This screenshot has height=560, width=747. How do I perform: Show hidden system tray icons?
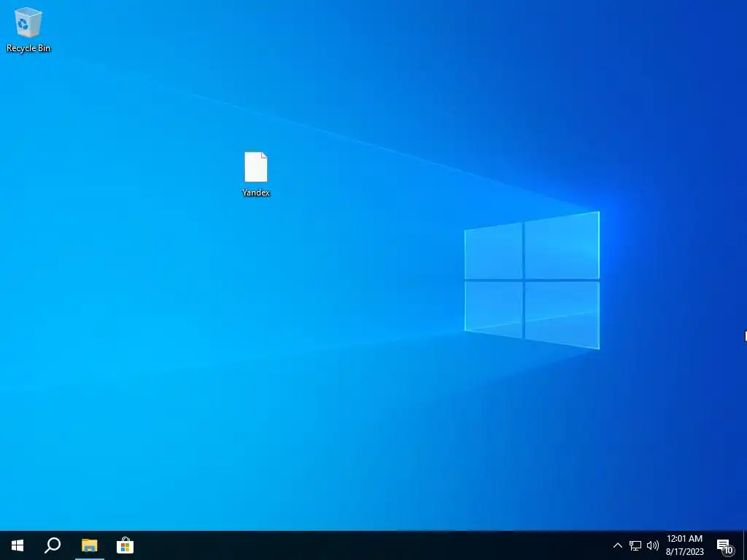pos(617,545)
